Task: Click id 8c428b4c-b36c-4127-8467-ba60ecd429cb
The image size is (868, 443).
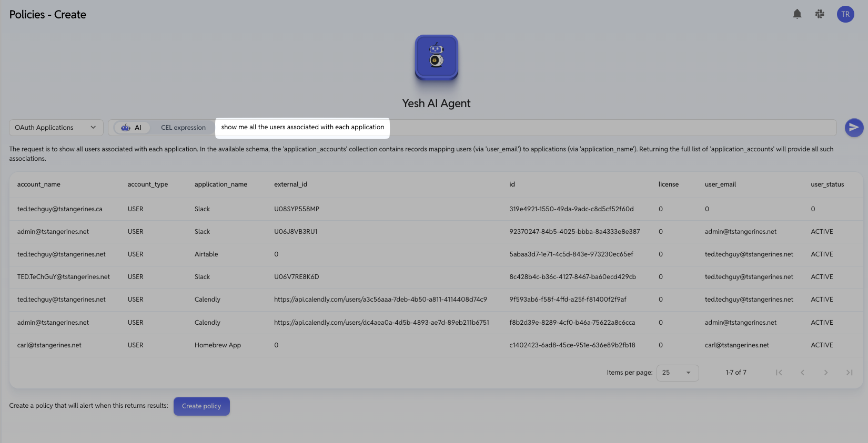Action: 572,277
